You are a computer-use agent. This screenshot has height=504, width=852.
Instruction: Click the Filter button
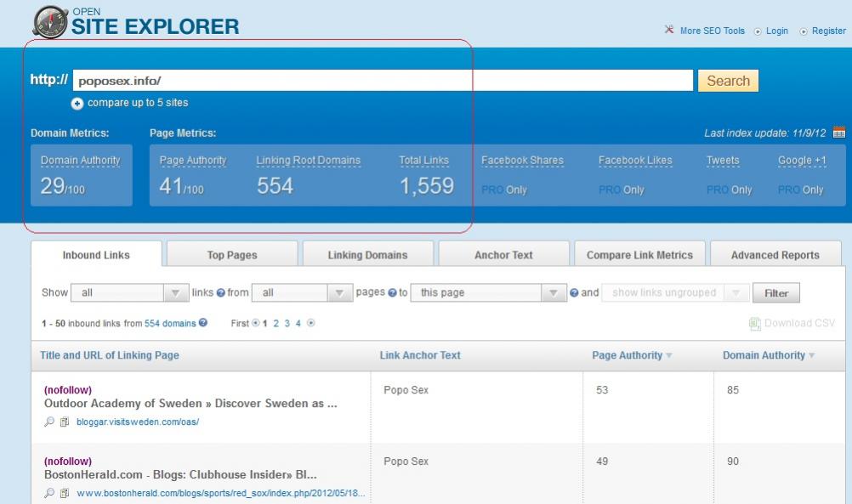coord(776,293)
